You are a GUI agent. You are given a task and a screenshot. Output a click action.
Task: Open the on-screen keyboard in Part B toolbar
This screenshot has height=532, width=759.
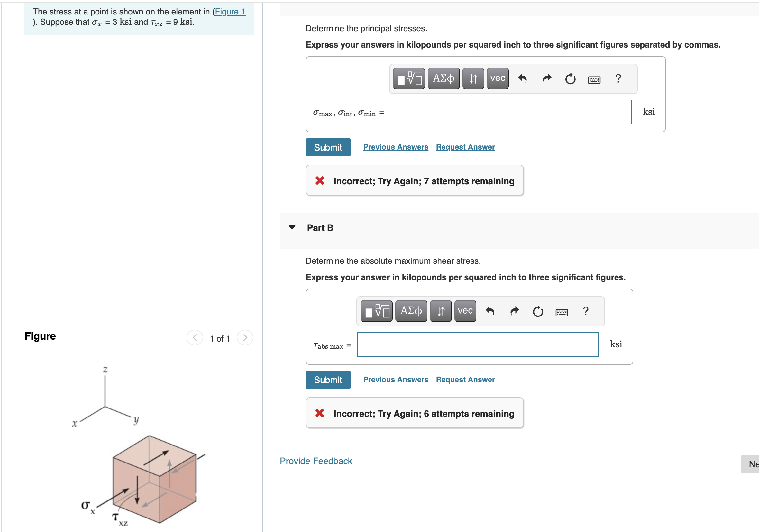562,311
